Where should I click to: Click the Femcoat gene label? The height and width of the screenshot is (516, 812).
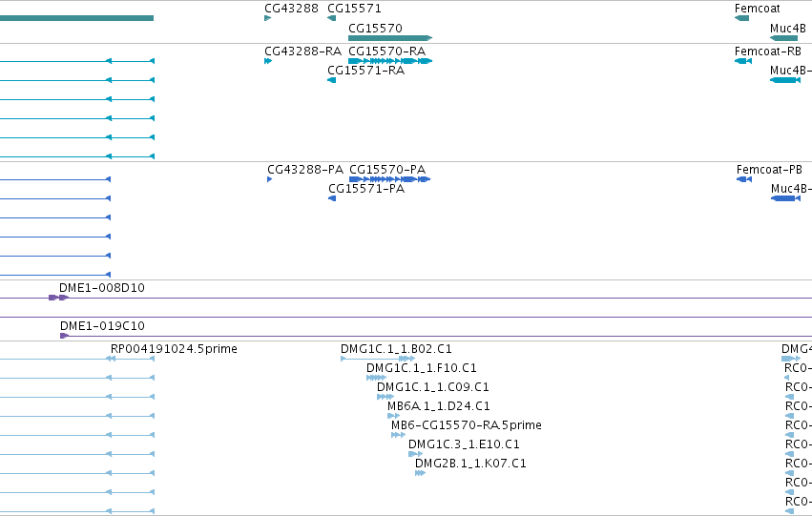tap(757, 9)
